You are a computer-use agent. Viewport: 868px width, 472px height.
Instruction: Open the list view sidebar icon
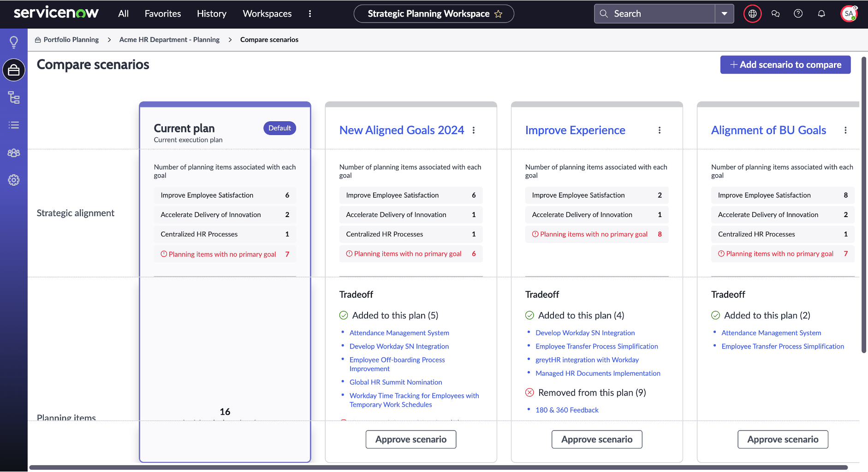pyautogui.click(x=14, y=125)
